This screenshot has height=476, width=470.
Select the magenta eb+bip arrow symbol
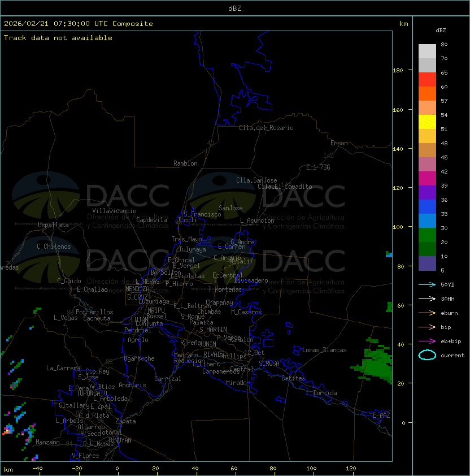[427, 341]
